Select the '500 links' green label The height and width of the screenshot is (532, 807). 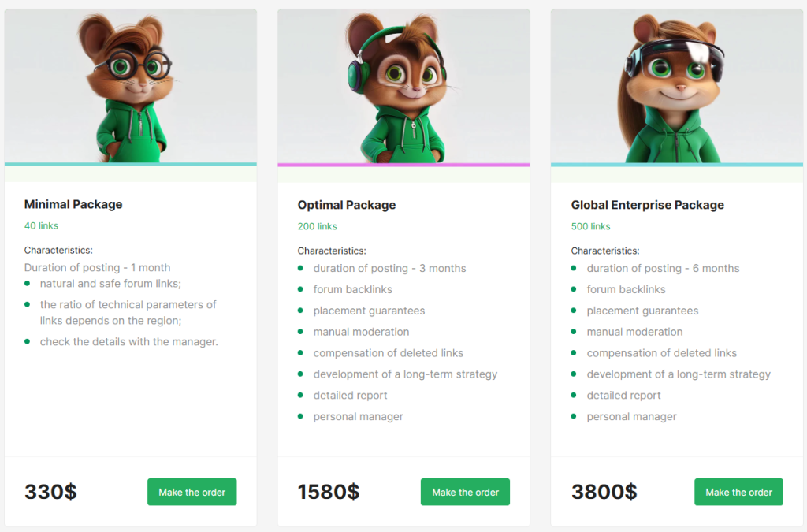590,226
